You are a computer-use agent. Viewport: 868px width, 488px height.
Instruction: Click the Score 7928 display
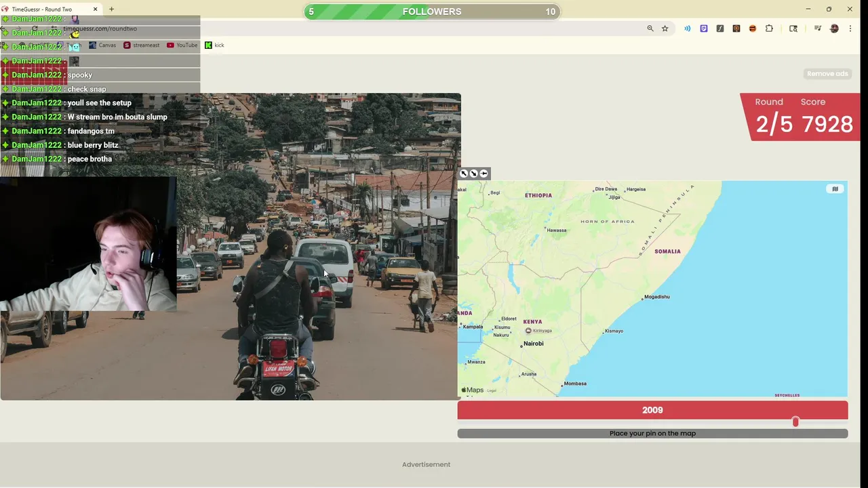(x=827, y=117)
